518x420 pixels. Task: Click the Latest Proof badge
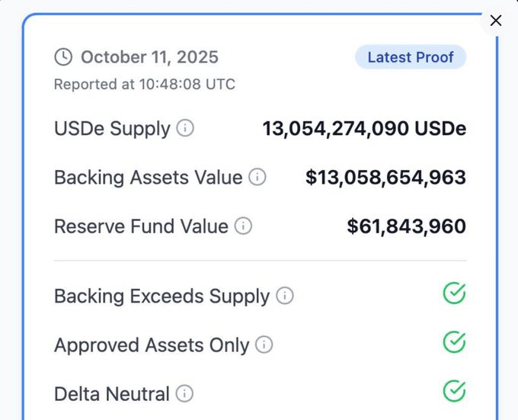click(411, 57)
